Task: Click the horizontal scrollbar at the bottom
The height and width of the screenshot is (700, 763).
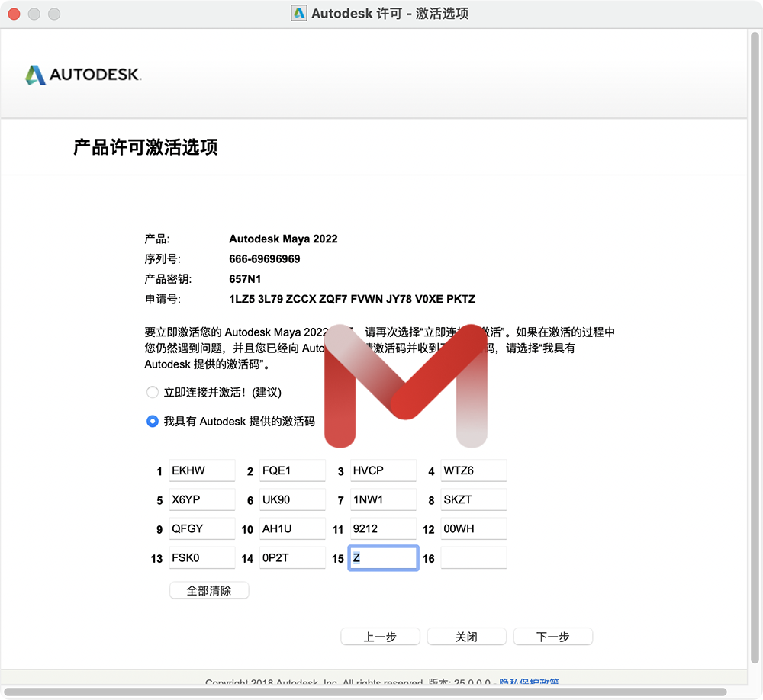Action: coord(365,692)
